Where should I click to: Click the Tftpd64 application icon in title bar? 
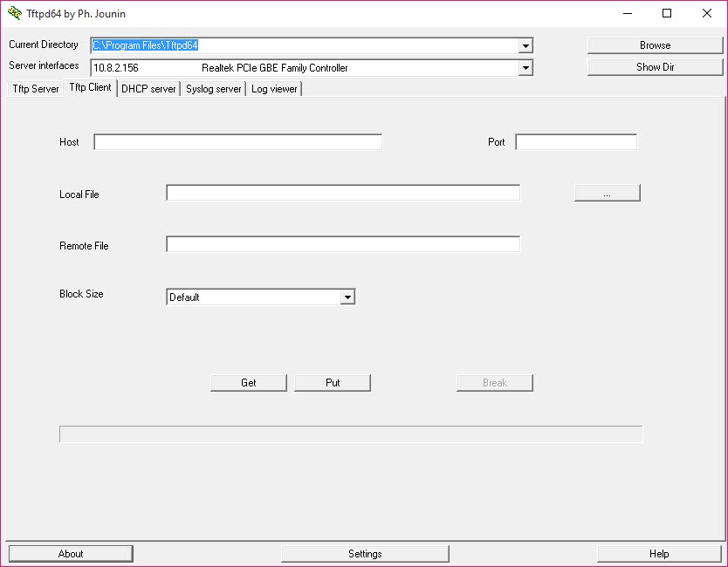14,13
